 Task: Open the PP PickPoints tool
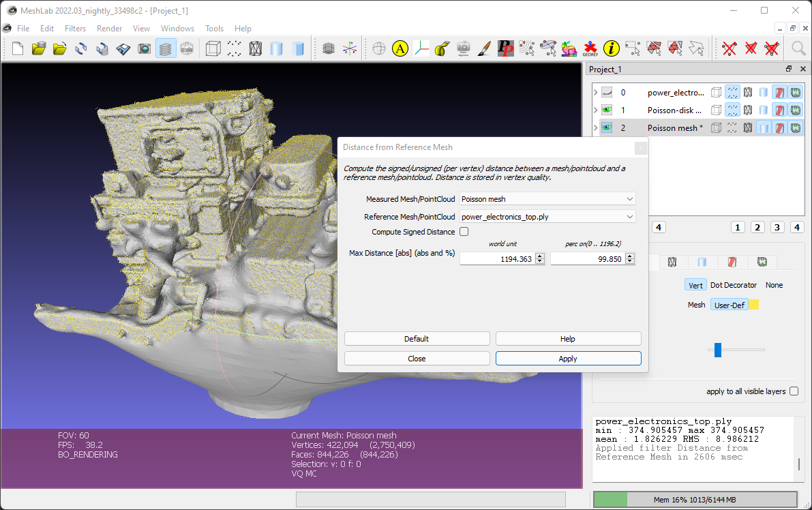(x=505, y=48)
